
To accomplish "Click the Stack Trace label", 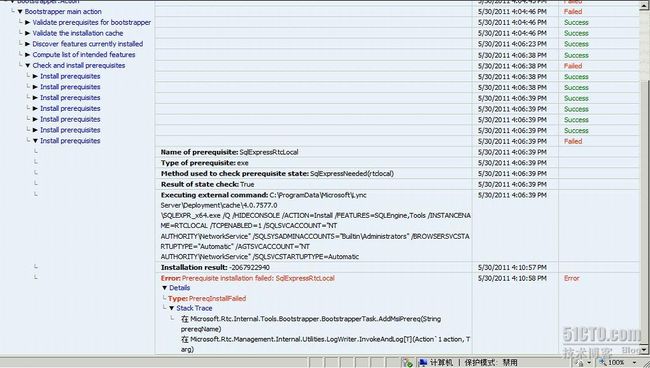I will click(x=194, y=308).
